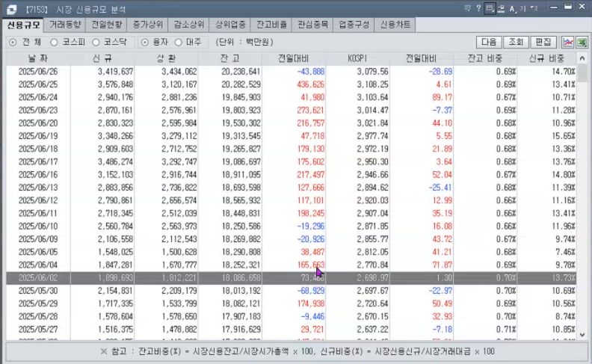Go to the 감소상위 tab
592x364 pixels.
[189, 25]
